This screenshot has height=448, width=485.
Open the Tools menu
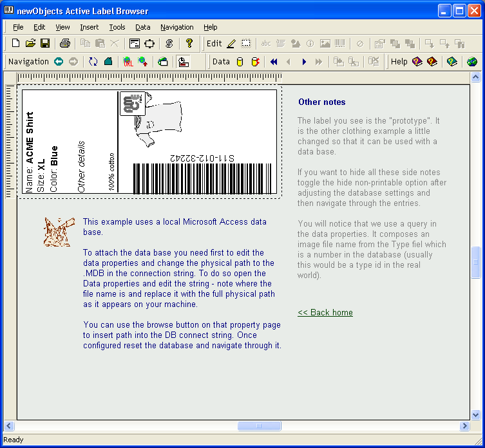click(117, 27)
